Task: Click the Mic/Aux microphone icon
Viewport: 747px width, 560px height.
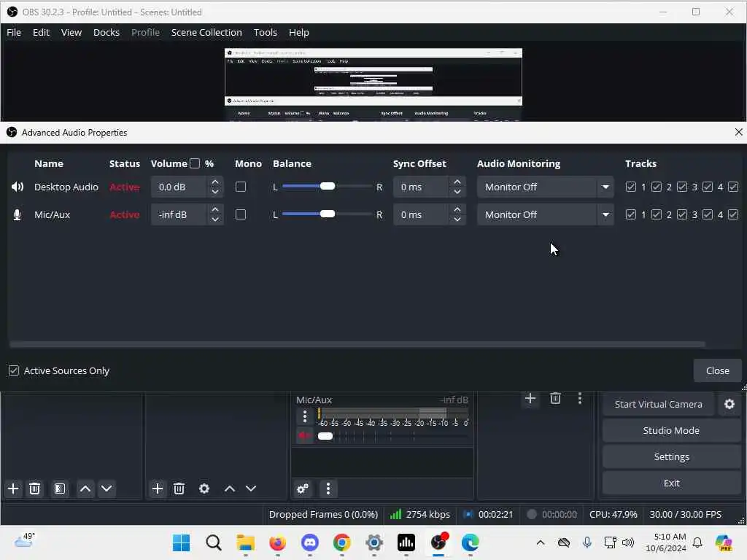Action: [x=18, y=215]
